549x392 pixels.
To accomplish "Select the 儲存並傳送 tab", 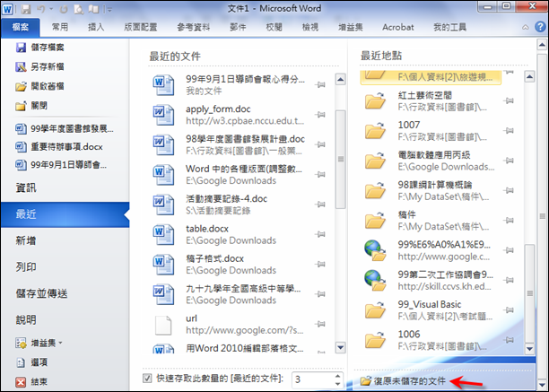I will [x=65, y=293].
